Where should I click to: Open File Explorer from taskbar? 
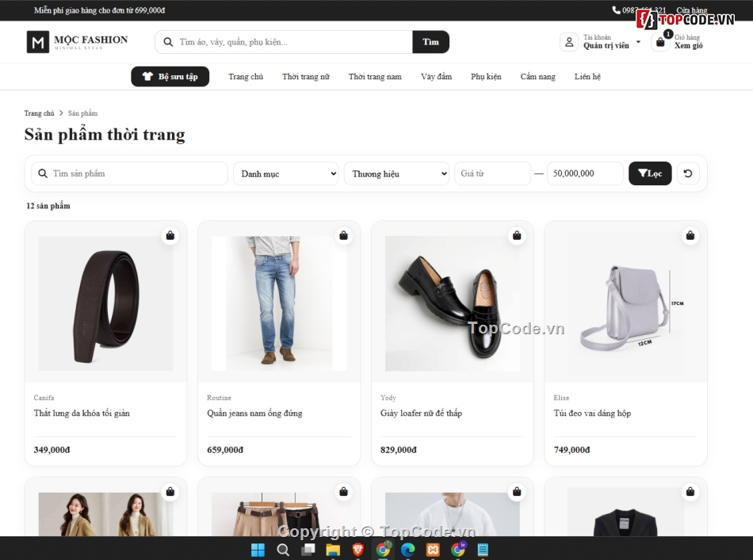(333, 550)
